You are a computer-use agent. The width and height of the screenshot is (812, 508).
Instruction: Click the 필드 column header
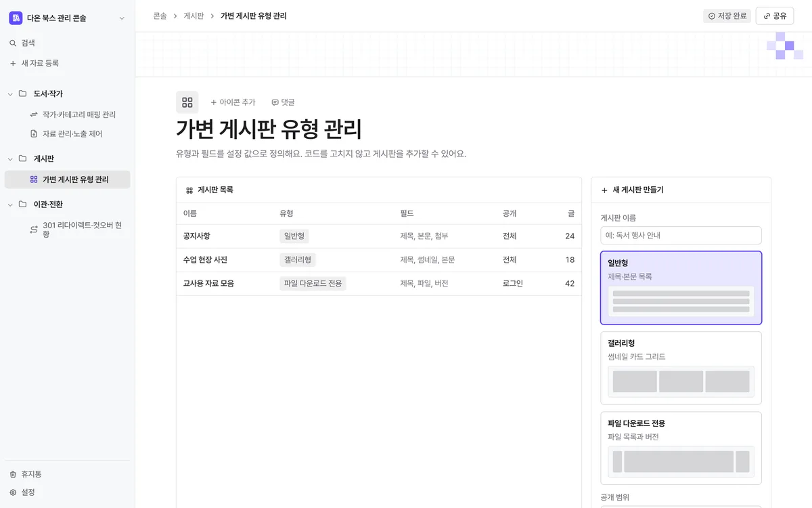coord(407,213)
